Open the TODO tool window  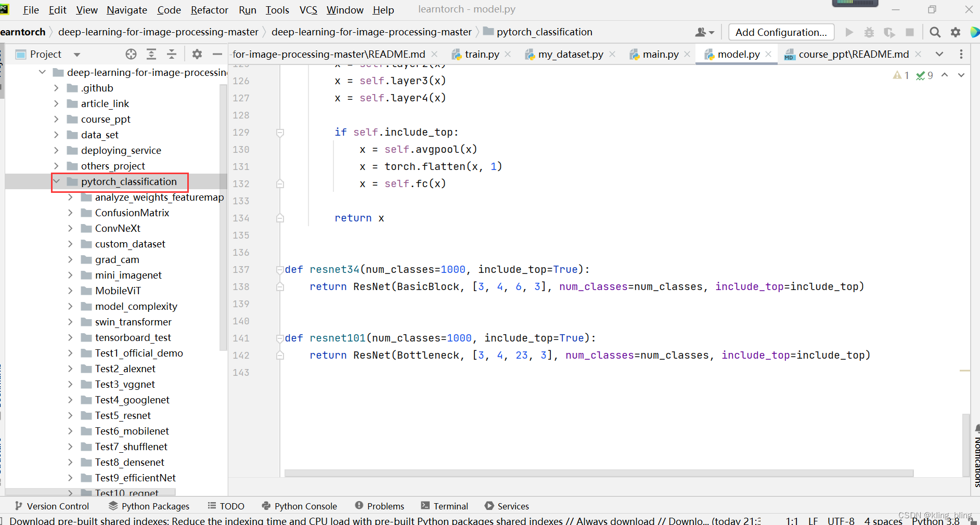click(x=226, y=506)
